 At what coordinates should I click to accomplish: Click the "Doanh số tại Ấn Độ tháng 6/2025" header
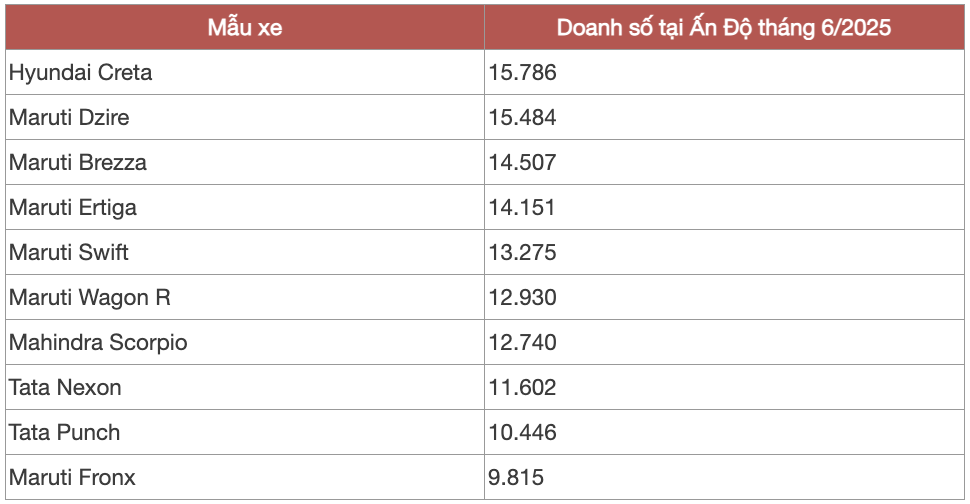pos(723,28)
